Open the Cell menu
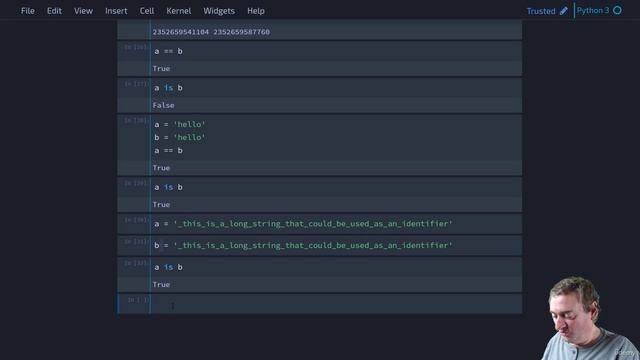Viewport: 640px width, 360px height. (147, 11)
